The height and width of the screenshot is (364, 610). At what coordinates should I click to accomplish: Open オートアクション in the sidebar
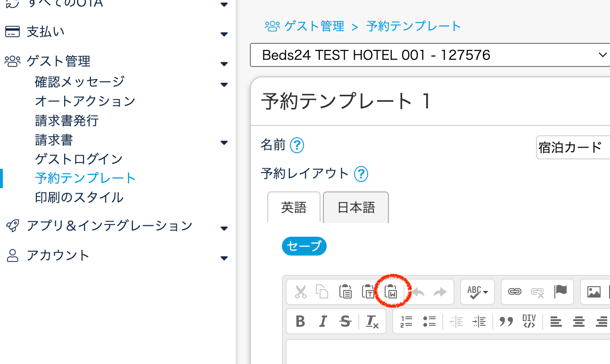85,101
